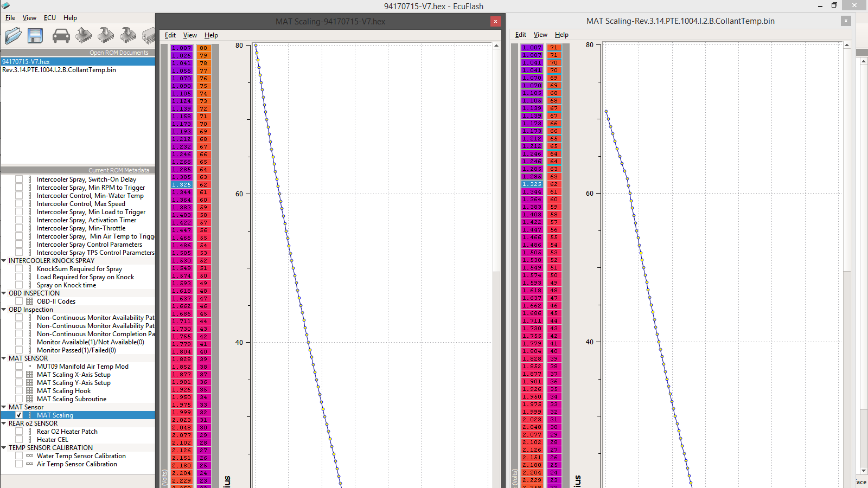The height and width of the screenshot is (488, 868).
Task: Click the first chip icon with downward arrow
Action: (106, 36)
